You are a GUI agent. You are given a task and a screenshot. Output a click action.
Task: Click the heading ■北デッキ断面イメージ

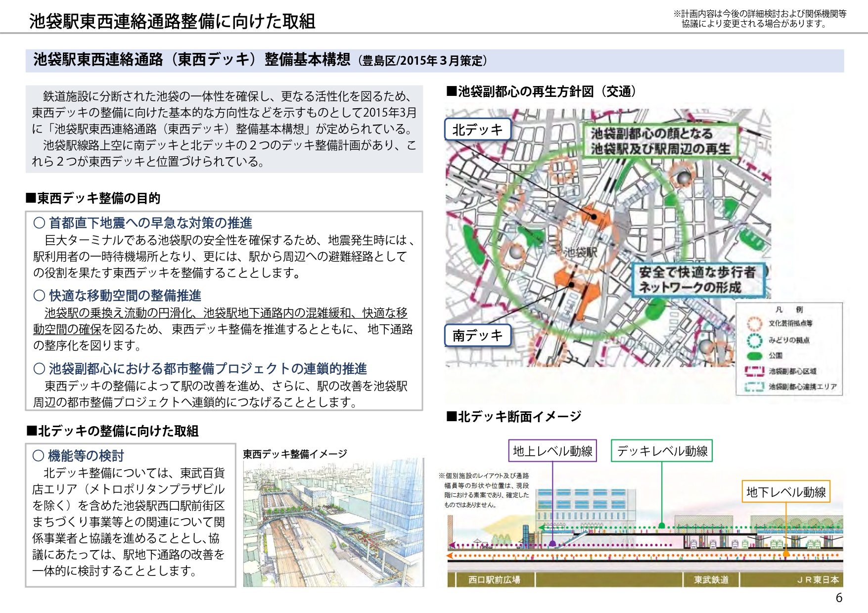[514, 417]
